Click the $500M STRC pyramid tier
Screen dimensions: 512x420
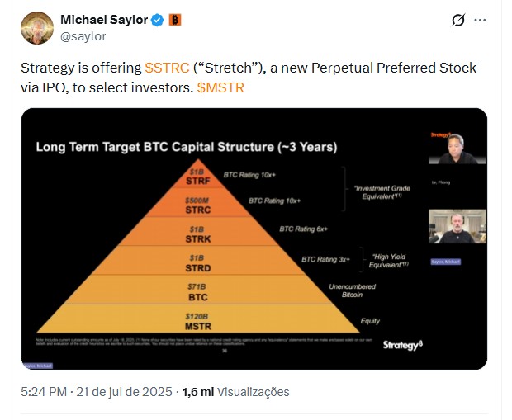pyautogui.click(x=198, y=205)
